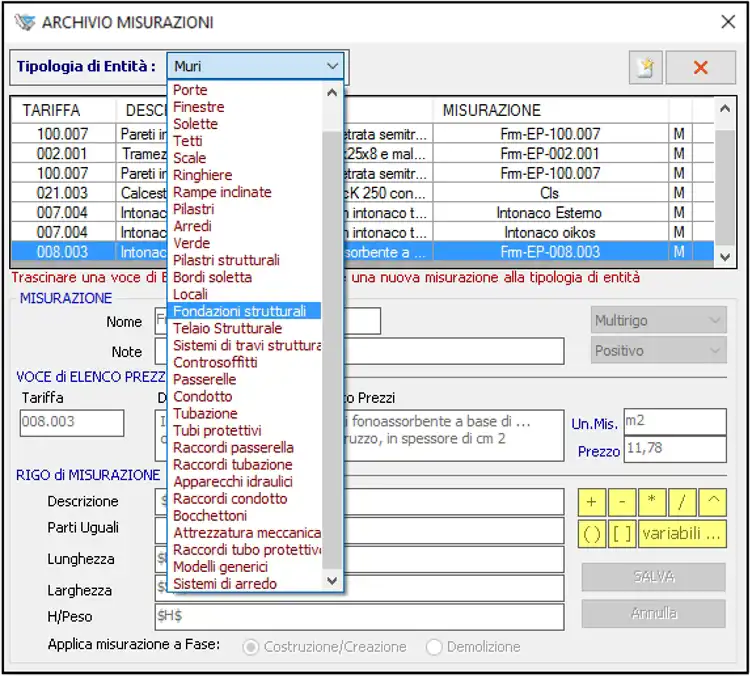Viewport: 750px width, 676px height.
Task: Insert square brackets button
Action: coord(622,533)
